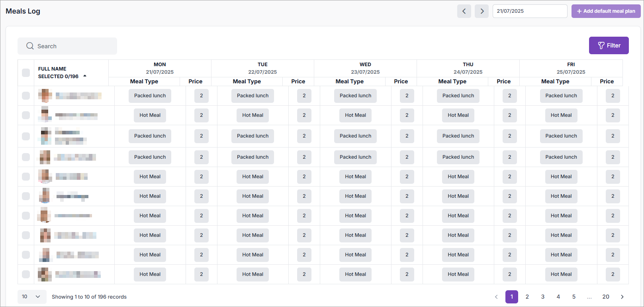Open Monday's Packed lunch selector in first row
The width and height of the screenshot is (644, 307).
(x=150, y=96)
